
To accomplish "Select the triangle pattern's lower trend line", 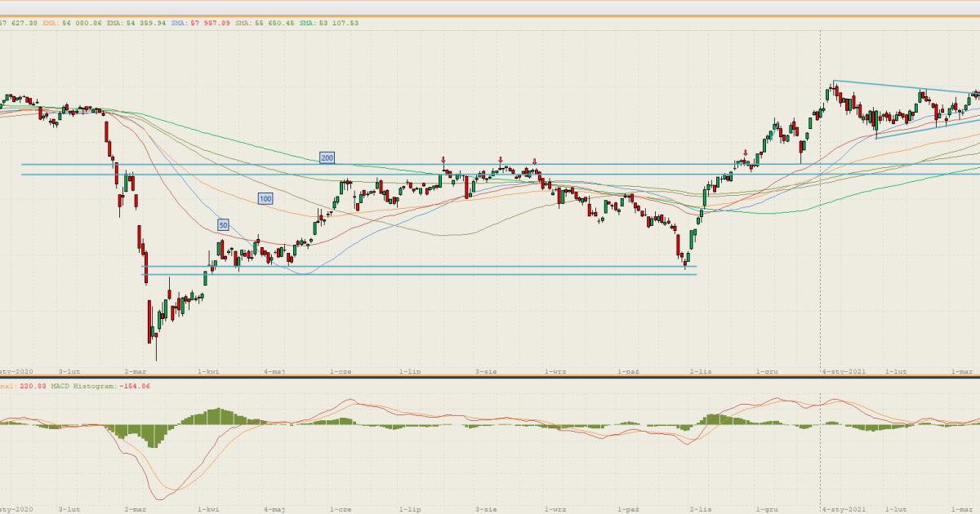I will [923, 129].
